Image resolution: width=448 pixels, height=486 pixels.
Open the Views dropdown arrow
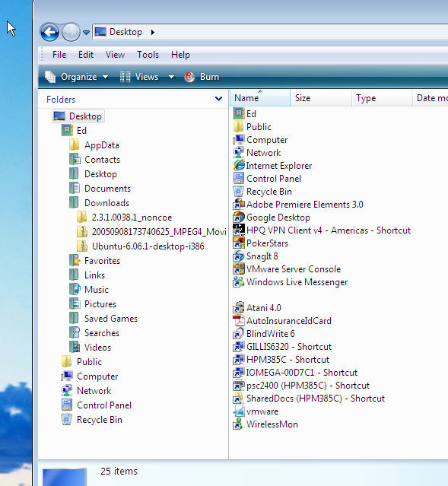(x=171, y=77)
